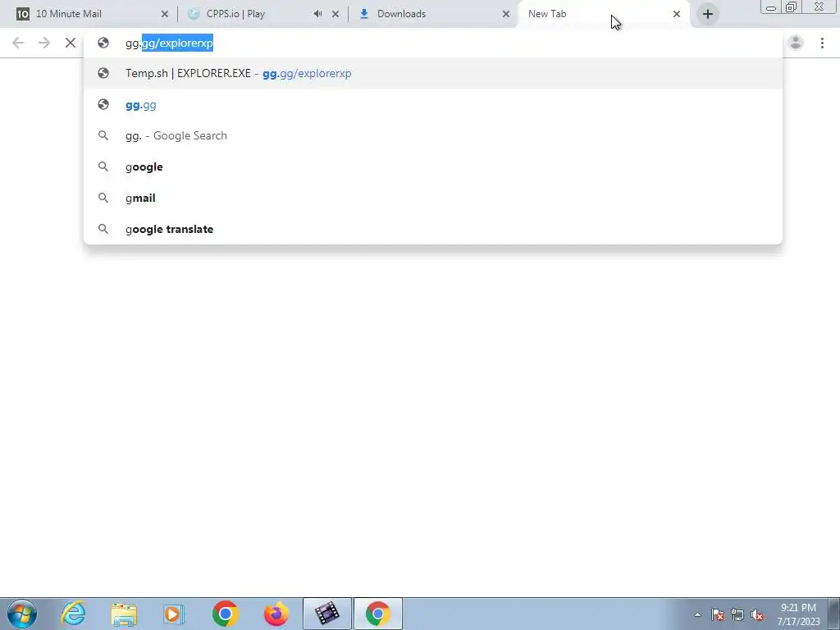
Task: Open Action Center flag icon
Action: click(x=718, y=614)
